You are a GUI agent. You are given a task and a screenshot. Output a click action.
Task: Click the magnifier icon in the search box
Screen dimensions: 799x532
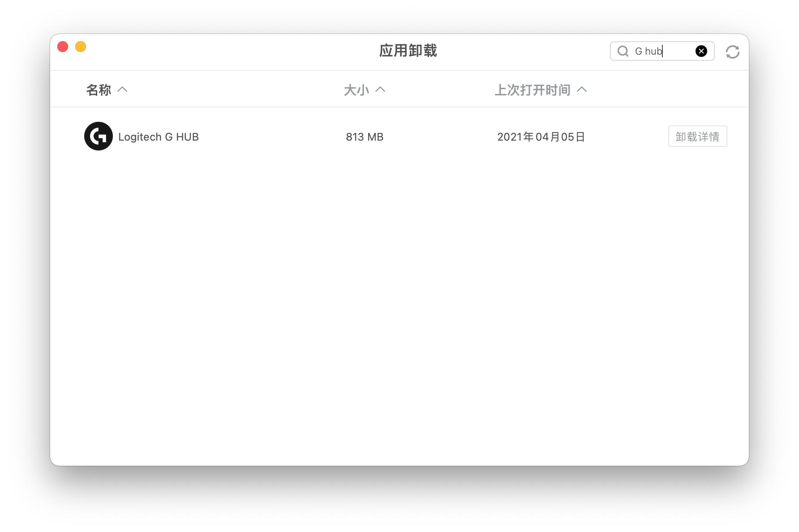(x=623, y=51)
